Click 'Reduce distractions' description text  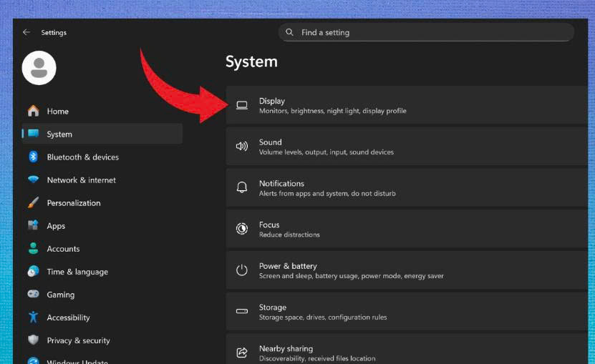click(289, 235)
